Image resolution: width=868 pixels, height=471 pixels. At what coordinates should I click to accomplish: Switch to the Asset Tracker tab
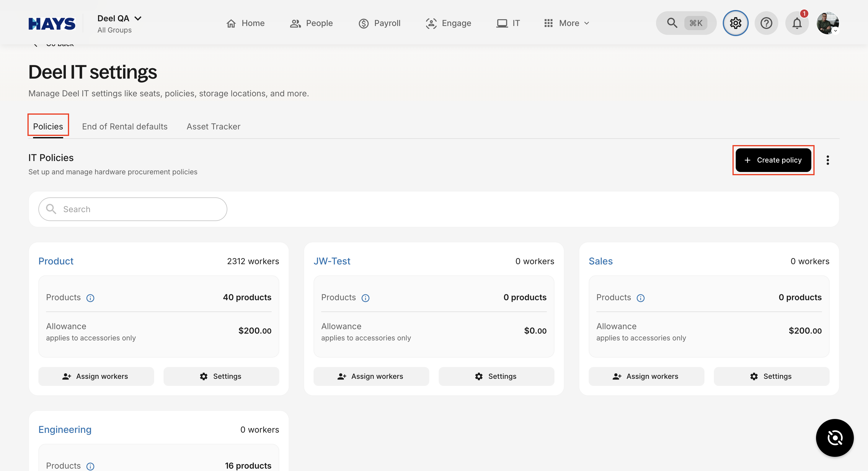[213, 126]
